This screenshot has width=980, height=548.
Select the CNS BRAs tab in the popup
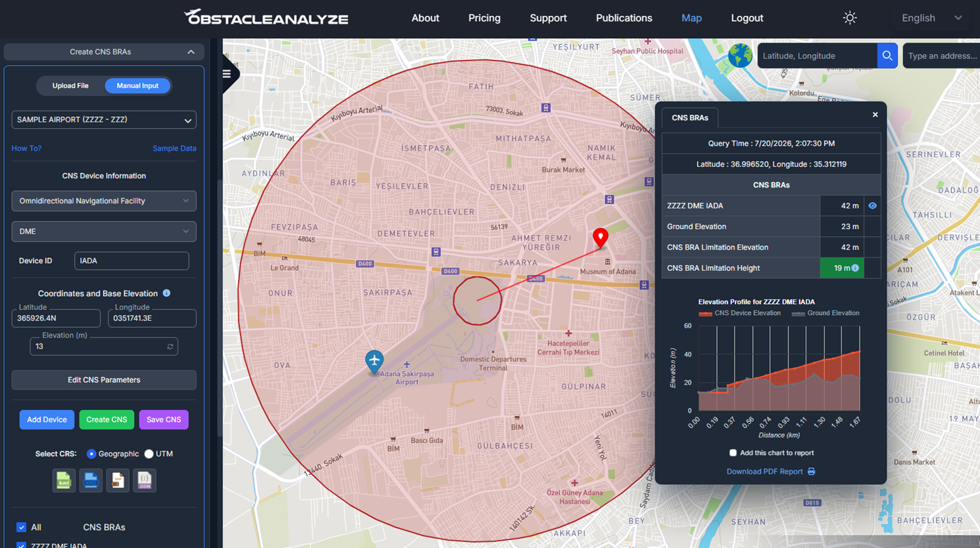[690, 118]
